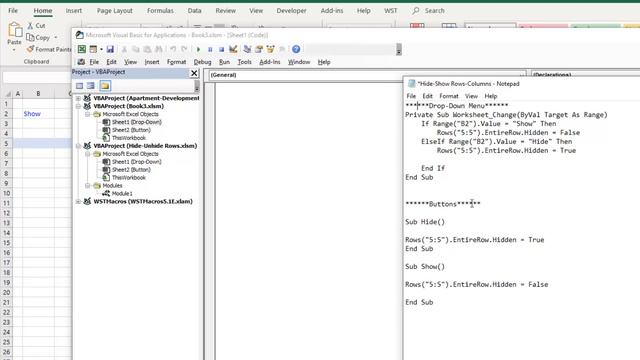
Task: Open the Properties Window toolbar icon
Action: pos(259,49)
